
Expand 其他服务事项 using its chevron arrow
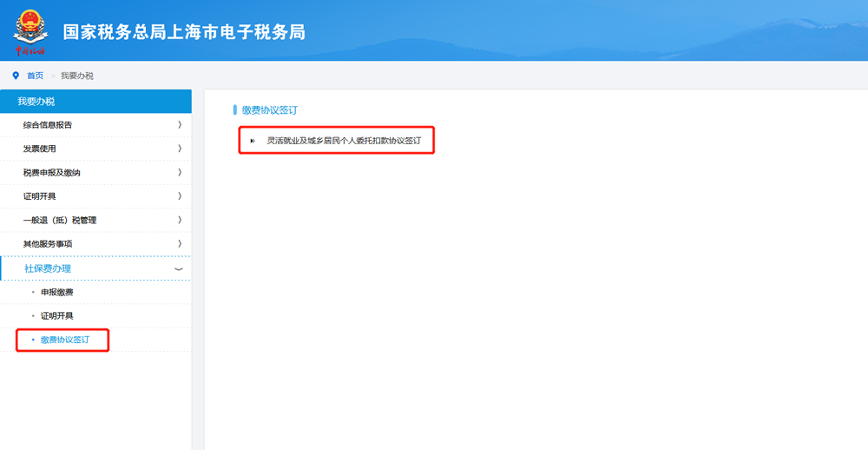tap(179, 244)
